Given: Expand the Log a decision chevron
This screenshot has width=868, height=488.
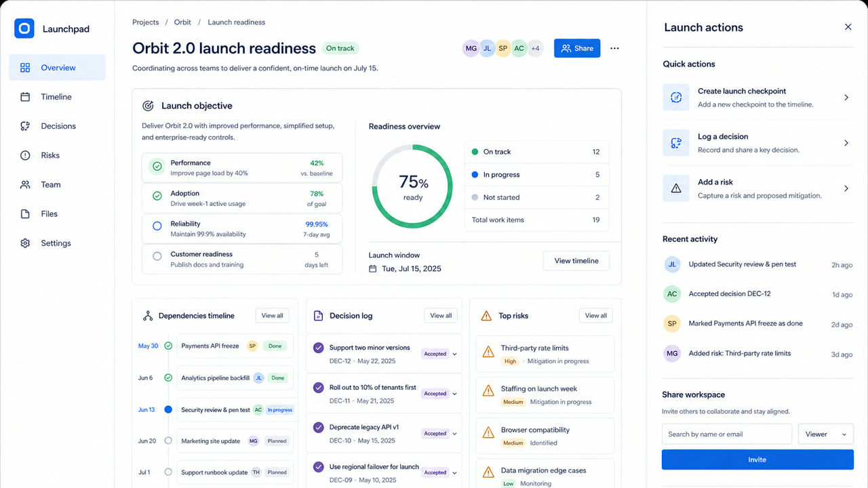Looking at the screenshot, I should coord(846,143).
